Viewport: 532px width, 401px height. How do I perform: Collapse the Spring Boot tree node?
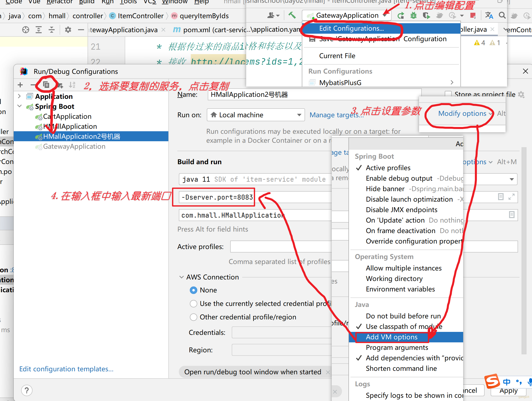19,106
